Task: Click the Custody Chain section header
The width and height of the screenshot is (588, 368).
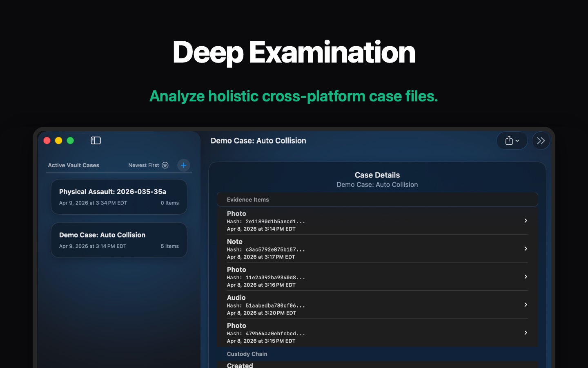Action: click(247, 354)
